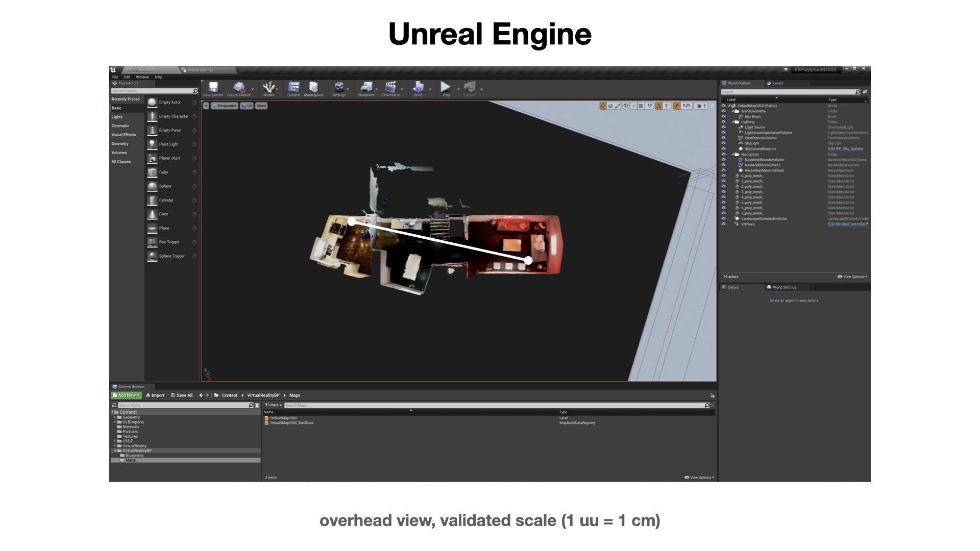Click the Edit BP_Sky_Sphere link
This screenshot has height=551, width=980.
[845, 149]
